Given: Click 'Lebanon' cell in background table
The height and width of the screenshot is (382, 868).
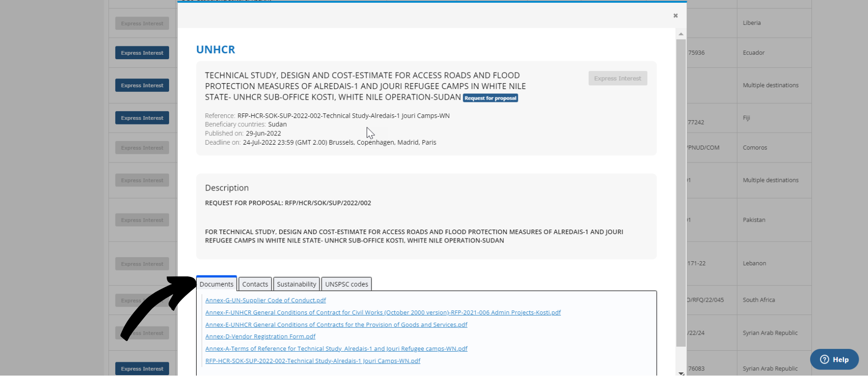Looking at the screenshot, I should point(755,264).
